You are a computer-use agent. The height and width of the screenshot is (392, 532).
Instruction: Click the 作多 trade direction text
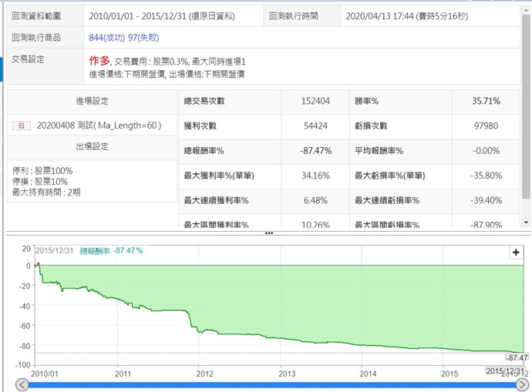coord(100,59)
